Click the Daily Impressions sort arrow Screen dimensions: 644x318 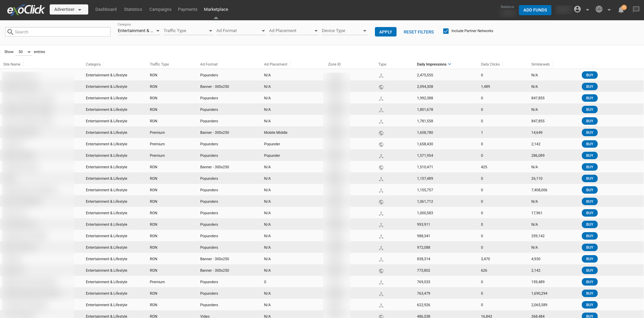tap(450, 64)
